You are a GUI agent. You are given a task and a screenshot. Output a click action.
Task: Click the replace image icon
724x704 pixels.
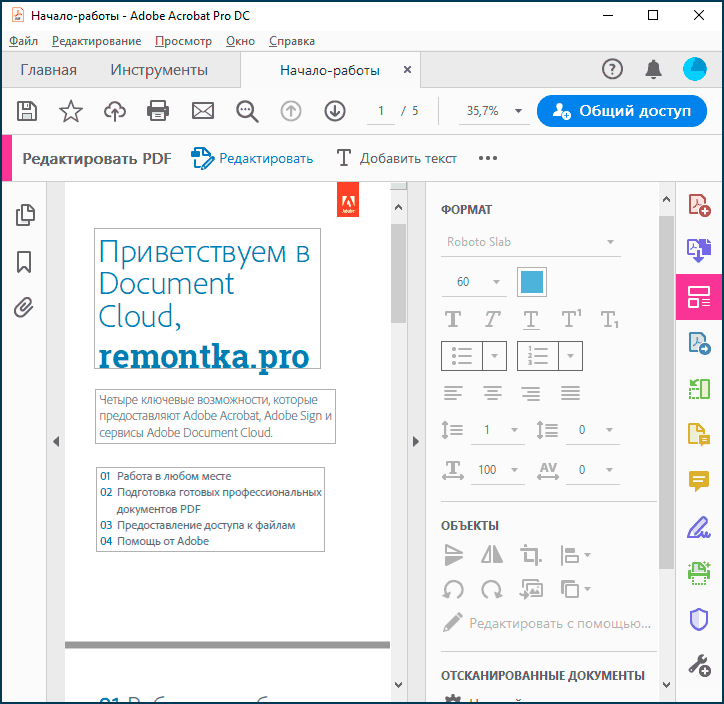pos(531,590)
